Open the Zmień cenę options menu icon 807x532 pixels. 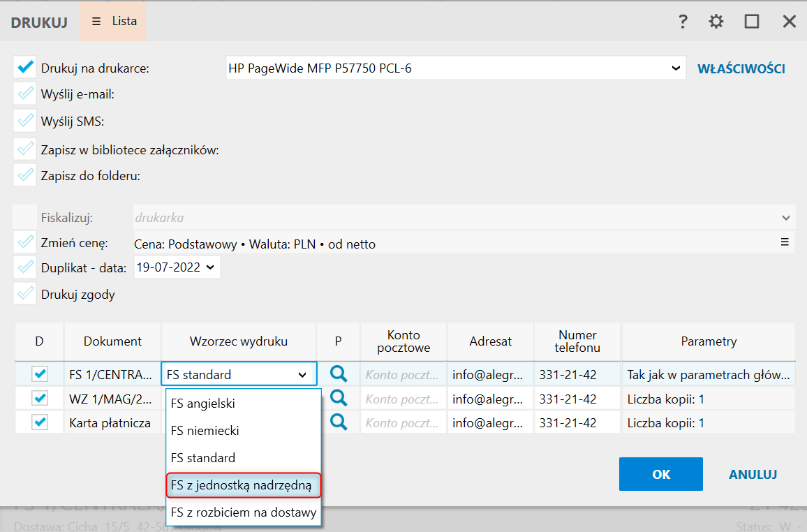coord(785,242)
